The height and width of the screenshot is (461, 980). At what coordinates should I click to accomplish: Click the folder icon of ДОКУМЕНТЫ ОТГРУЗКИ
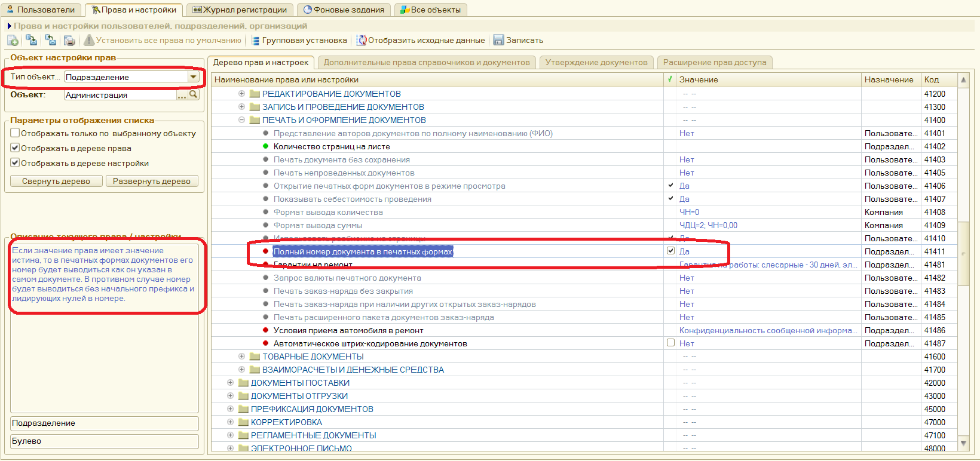tap(243, 396)
